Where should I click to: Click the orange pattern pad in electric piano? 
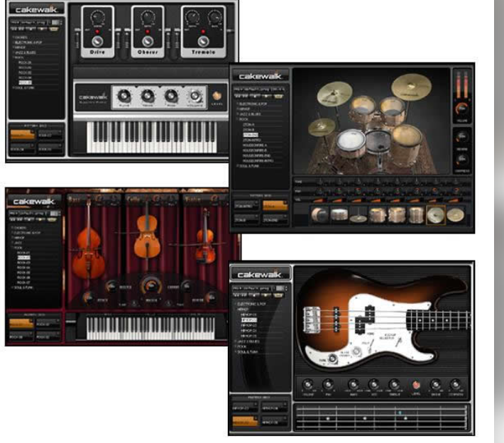(21, 133)
